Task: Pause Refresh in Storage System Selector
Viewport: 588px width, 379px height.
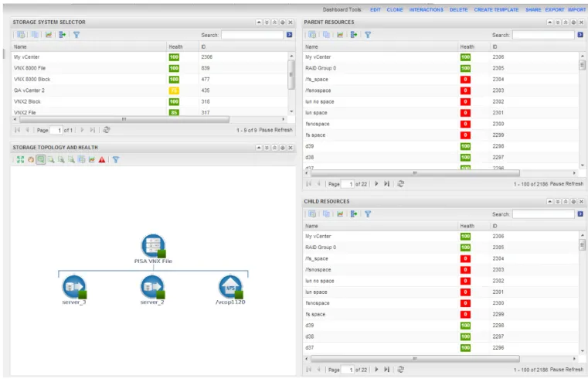Action: 276,130
